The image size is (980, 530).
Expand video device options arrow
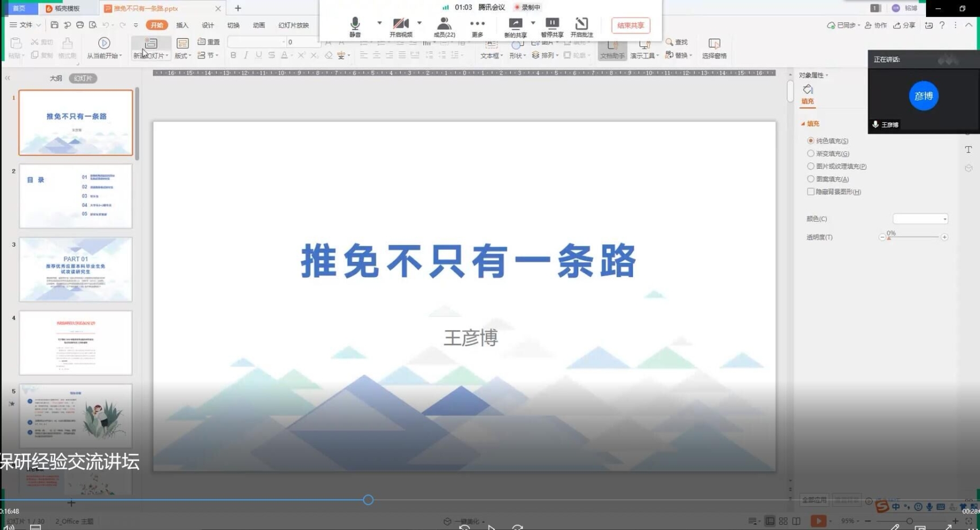(419, 23)
